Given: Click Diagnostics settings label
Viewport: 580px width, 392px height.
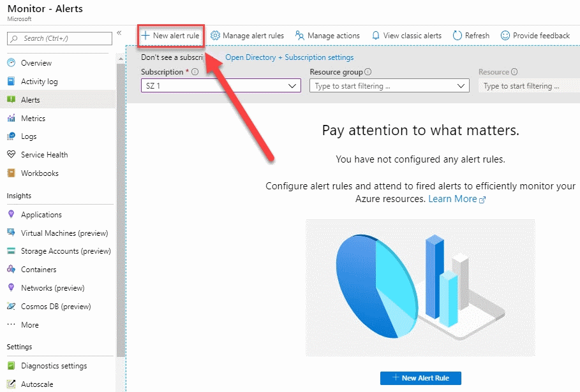Looking at the screenshot, I should coord(54,366).
